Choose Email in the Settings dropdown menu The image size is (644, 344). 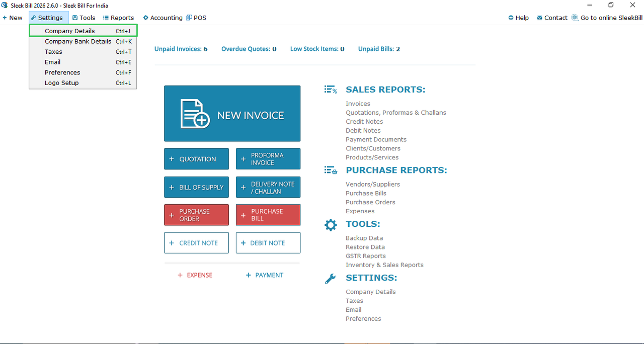point(83,62)
